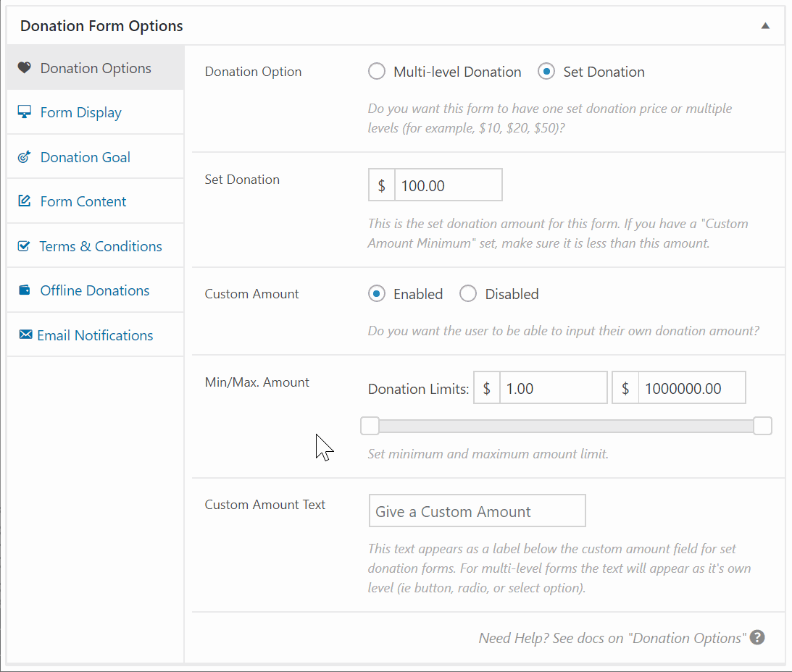Image resolution: width=792 pixels, height=672 pixels.
Task: Click the target icon beside Donation Goal
Action: (x=24, y=156)
